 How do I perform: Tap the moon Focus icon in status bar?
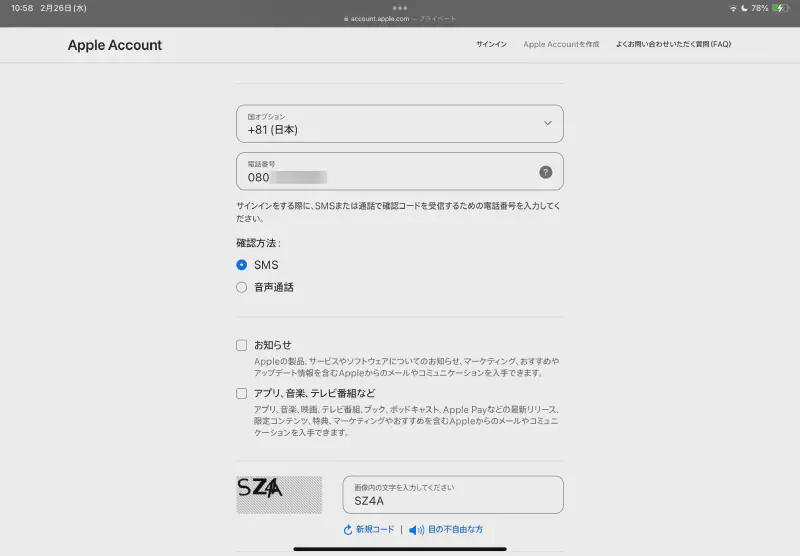click(x=744, y=8)
